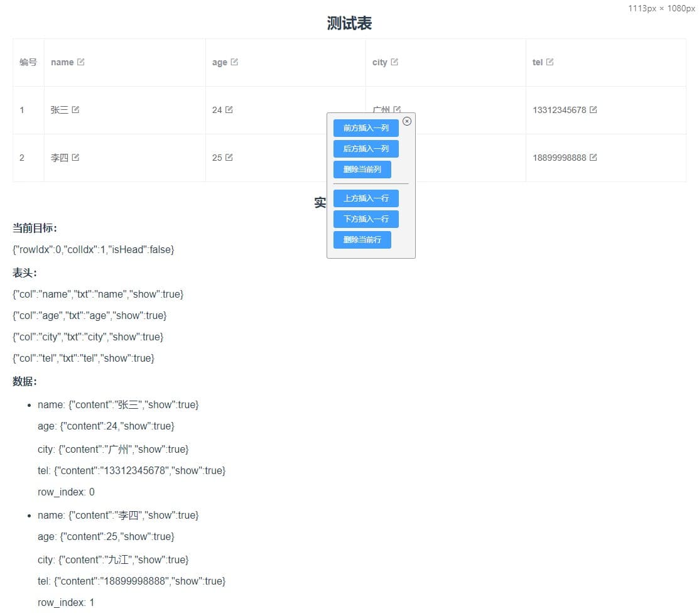699x616 pixels.
Task: Edit the age 24 cell icon
Action: 229,110
